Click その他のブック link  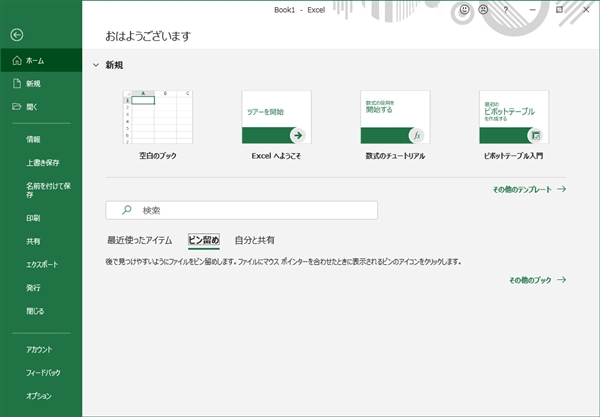(537, 280)
